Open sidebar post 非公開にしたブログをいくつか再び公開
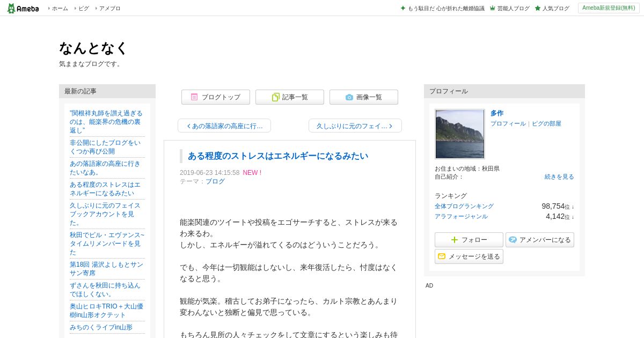Screen dimensions: 644x338 pyautogui.click(x=105, y=147)
